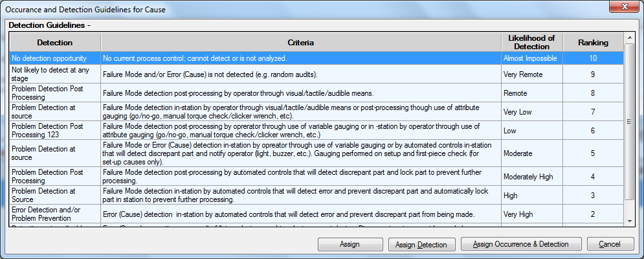Image resolution: width=644 pixels, height=259 pixels.
Task: Click the Ranking column header
Action: click(x=594, y=43)
